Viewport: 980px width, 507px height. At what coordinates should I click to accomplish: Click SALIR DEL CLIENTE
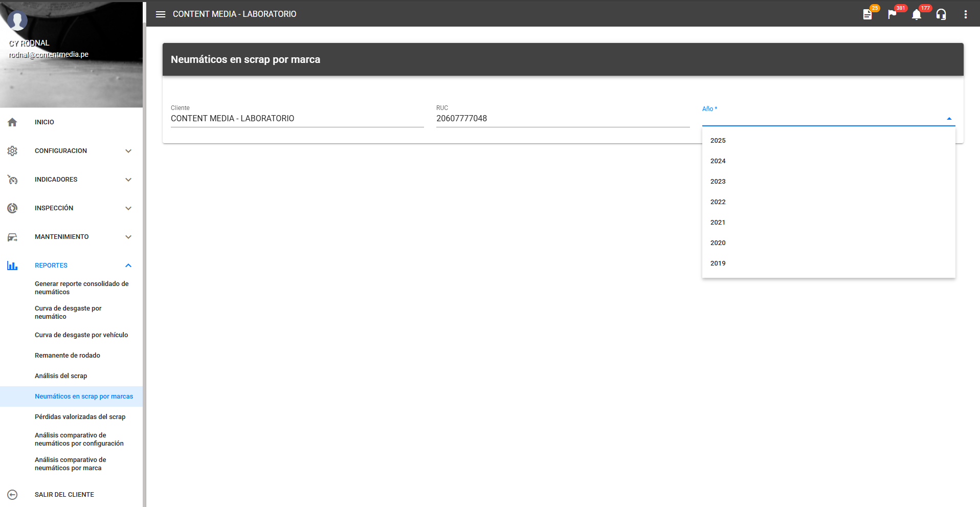pos(64,495)
